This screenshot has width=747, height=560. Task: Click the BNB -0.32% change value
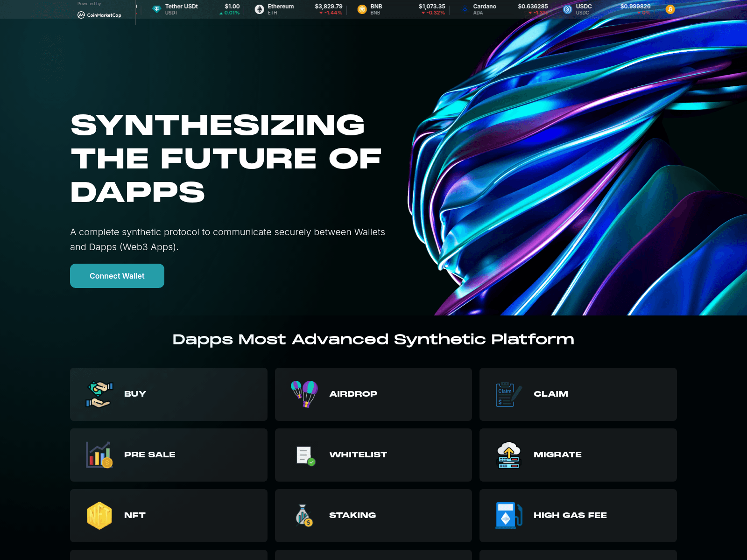tap(434, 13)
